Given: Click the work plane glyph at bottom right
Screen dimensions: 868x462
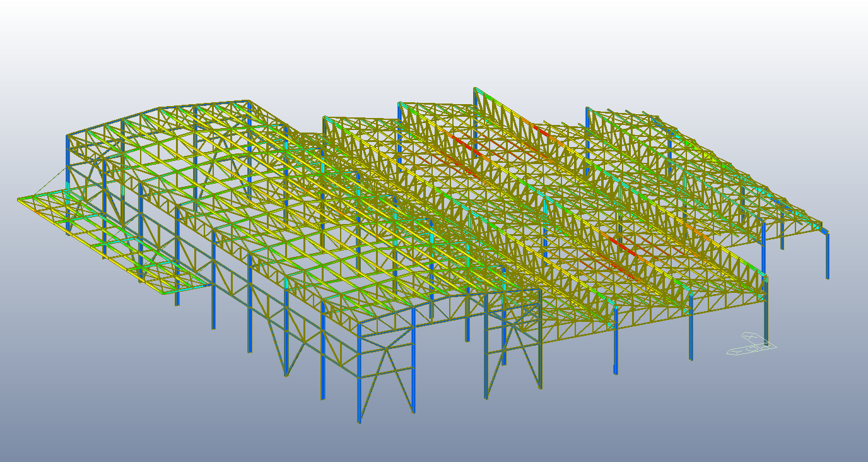Looking at the screenshot, I should (751, 346).
